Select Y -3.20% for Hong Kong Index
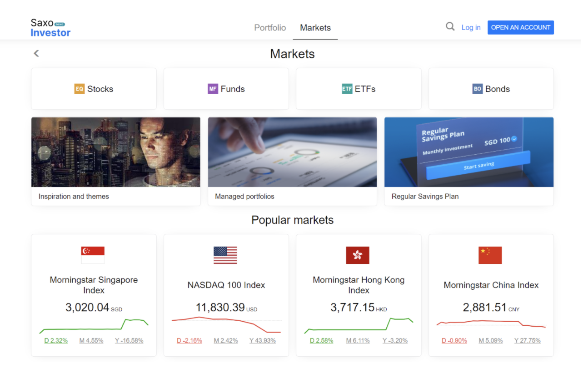The image size is (588, 374). click(395, 340)
